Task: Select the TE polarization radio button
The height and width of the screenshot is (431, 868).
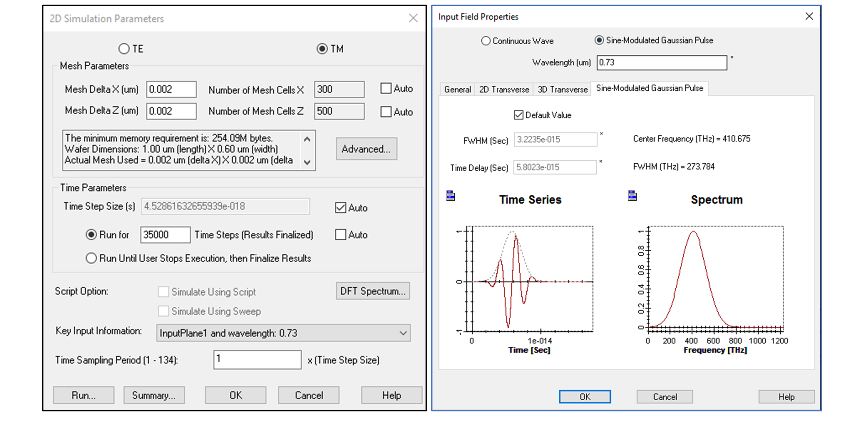Action: click(x=124, y=49)
